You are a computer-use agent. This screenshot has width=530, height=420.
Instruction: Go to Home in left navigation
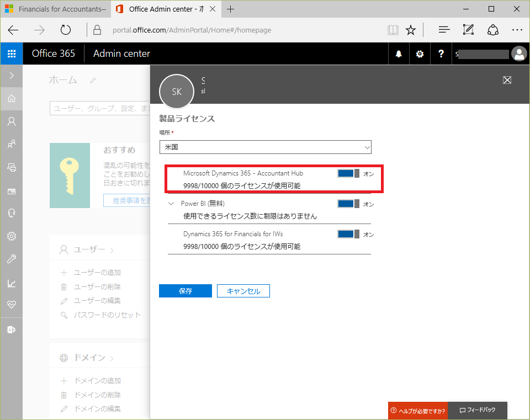tap(12, 99)
